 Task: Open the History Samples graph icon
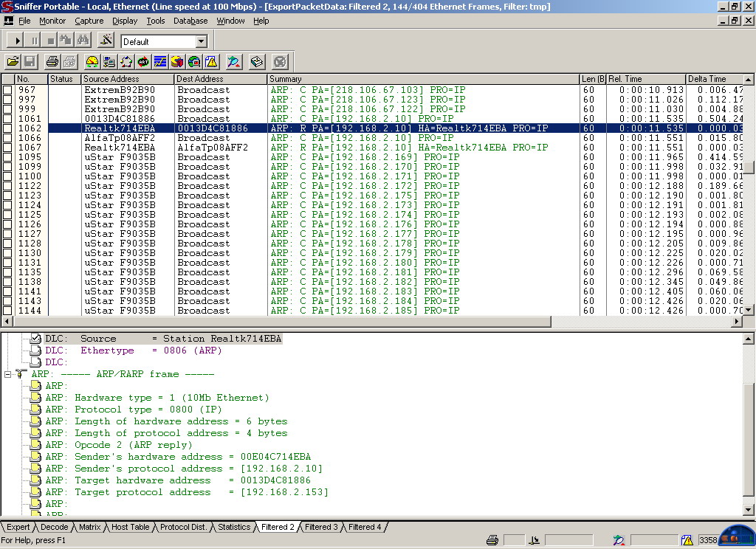click(160, 62)
